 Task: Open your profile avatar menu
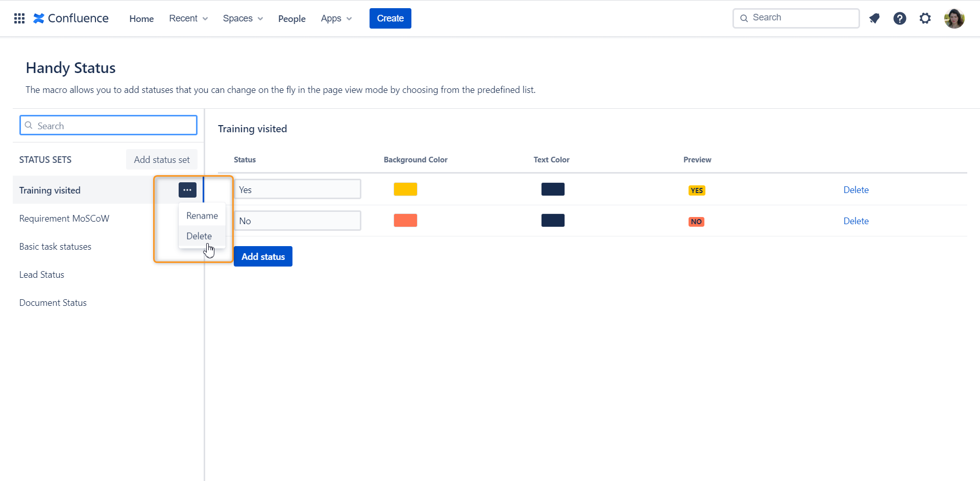pyautogui.click(x=954, y=18)
